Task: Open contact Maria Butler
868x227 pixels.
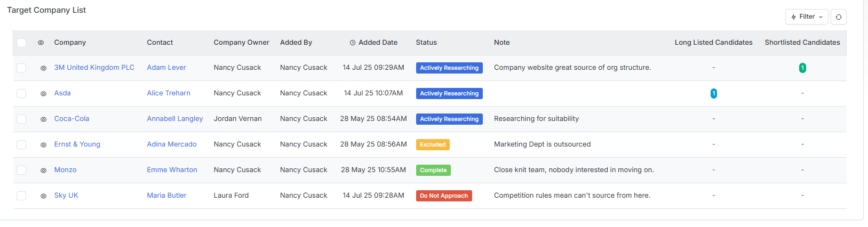Action: [x=167, y=196]
